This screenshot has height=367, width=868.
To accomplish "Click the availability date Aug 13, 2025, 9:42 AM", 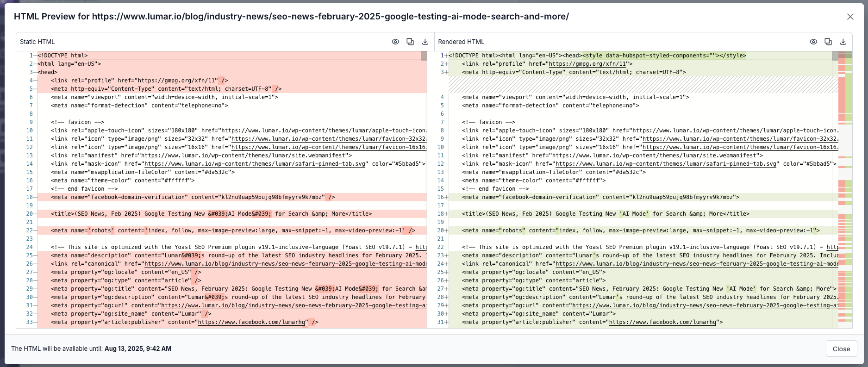I will (138, 348).
